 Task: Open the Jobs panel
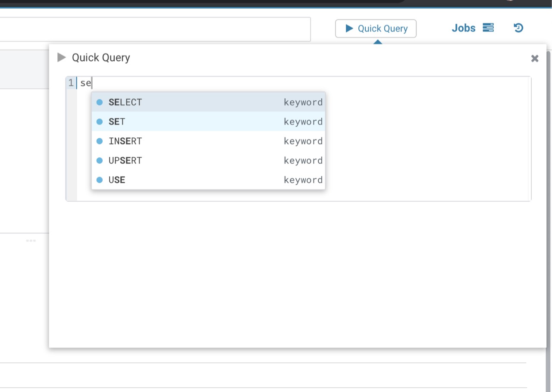pos(472,28)
